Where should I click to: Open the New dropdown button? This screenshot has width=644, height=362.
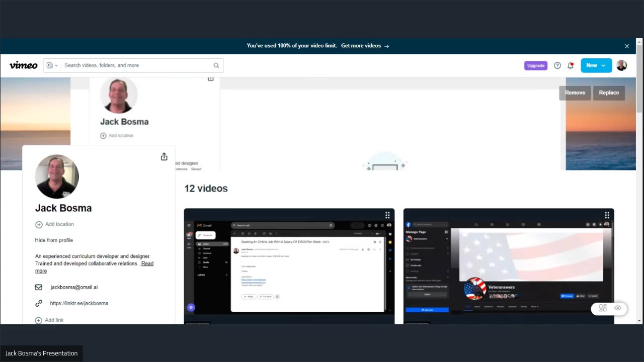[596, 65]
